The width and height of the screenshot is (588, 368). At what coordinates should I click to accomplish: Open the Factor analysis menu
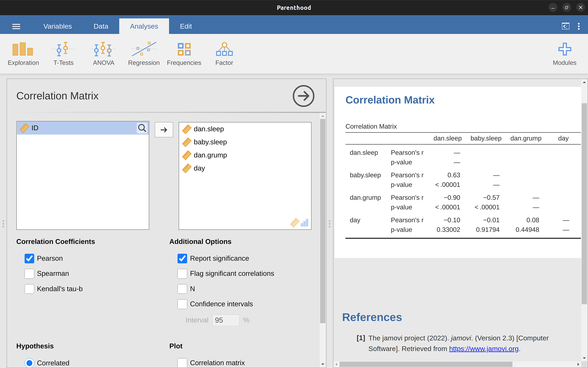click(x=224, y=54)
